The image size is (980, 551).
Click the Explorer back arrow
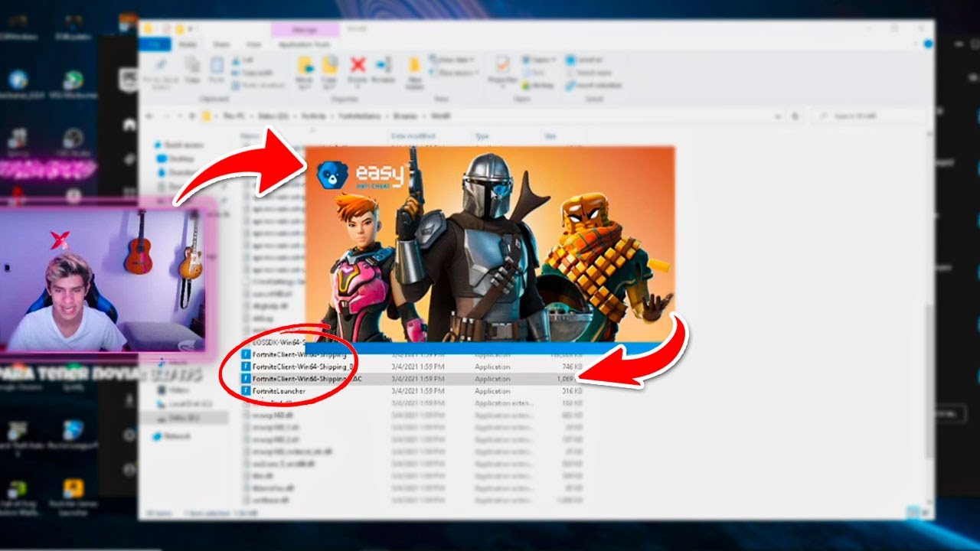click(150, 116)
